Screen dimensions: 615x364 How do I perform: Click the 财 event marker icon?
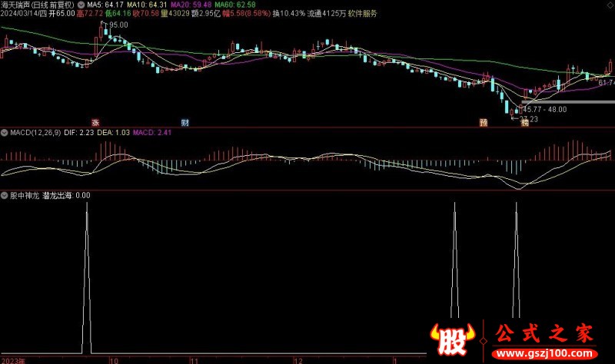[x=185, y=122]
